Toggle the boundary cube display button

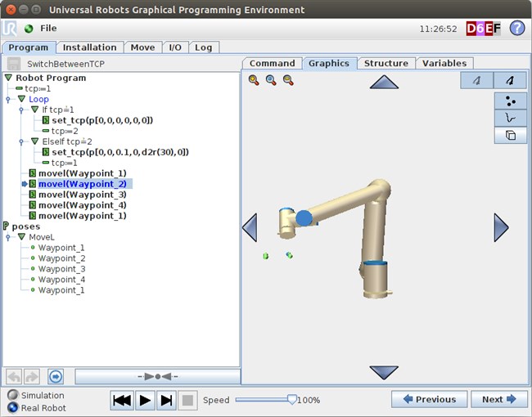510,135
